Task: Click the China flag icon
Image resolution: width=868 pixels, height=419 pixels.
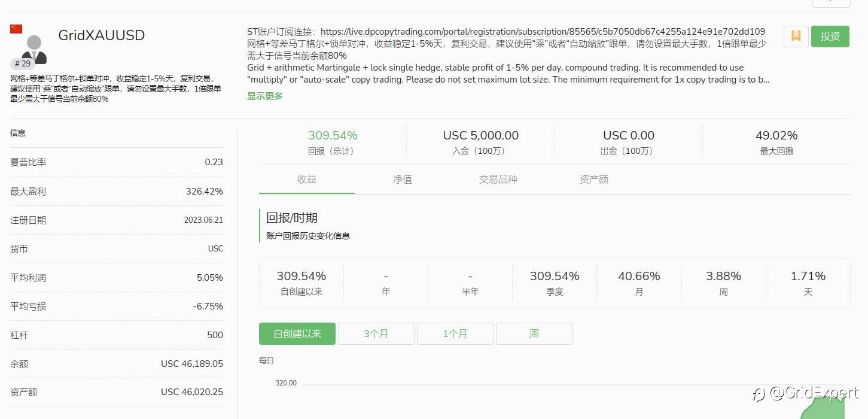Action: [x=16, y=29]
